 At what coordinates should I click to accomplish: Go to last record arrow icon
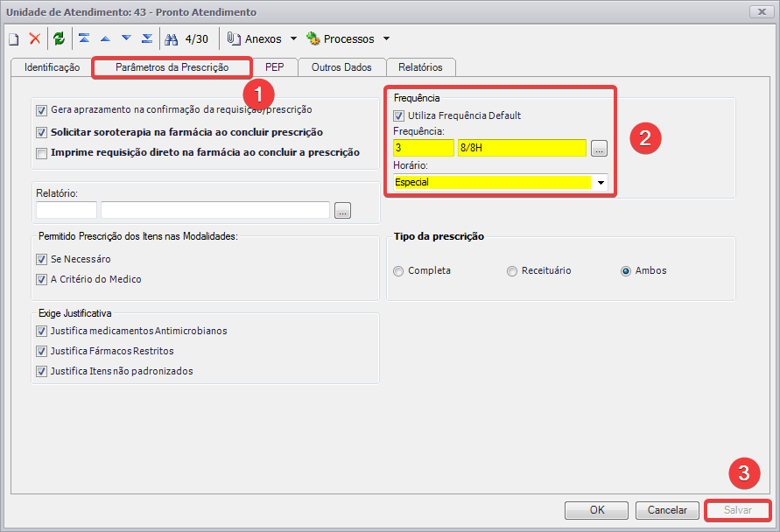click(x=147, y=38)
